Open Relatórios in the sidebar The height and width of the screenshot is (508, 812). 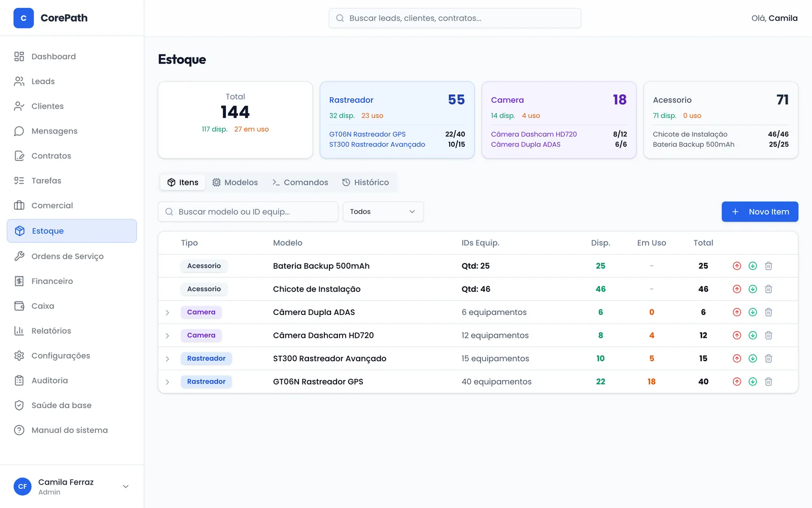[x=72, y=331]
